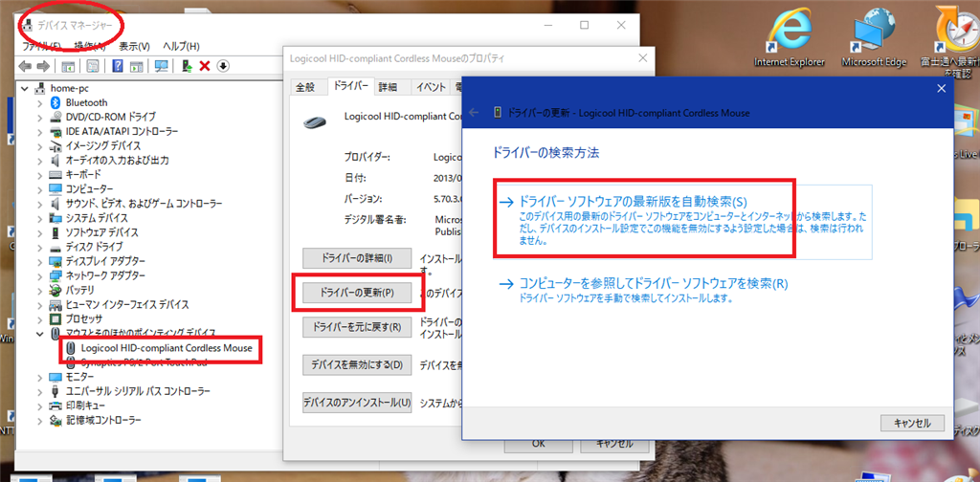Switch to the ドライバー tab
Image resolution: width=980 pixels, height=482 pixels.
(x=350, y=86)
